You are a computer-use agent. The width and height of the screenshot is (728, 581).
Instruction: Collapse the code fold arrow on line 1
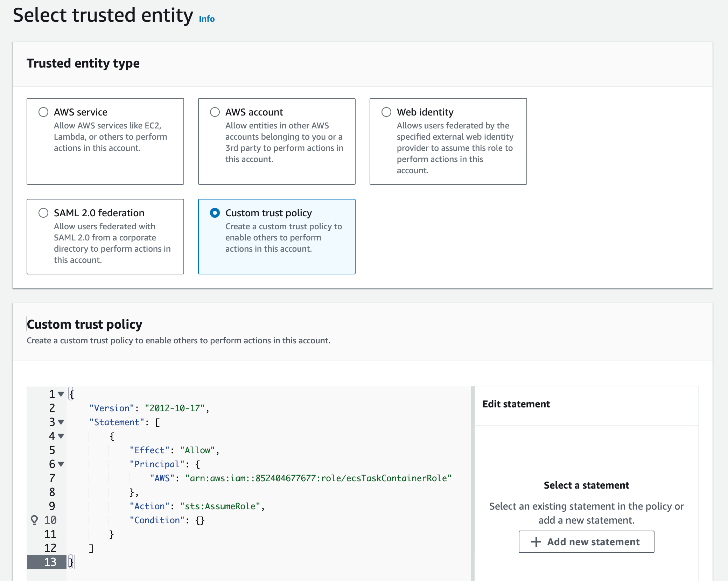[61, 394]
